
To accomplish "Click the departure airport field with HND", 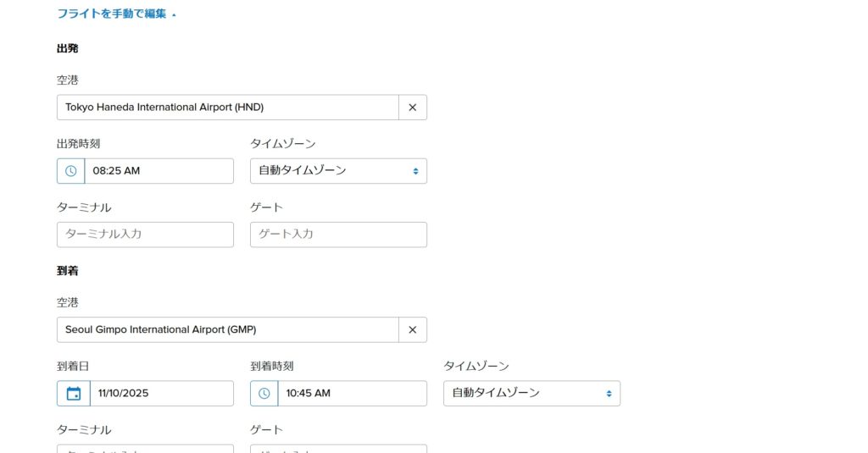I will pyautogui.click(x=227, y=108).
